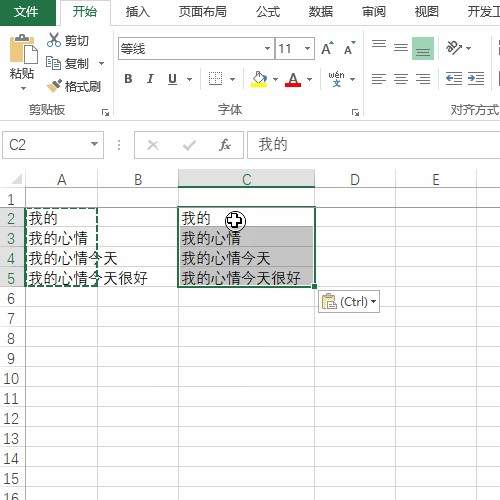500x500 pixels.
Task: Click the decrease indent icon
Action: 454,79
